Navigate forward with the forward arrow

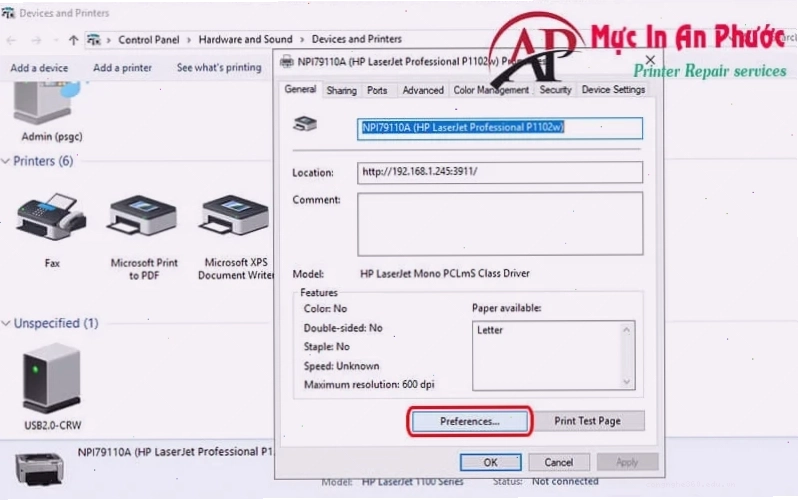(36, 40)
